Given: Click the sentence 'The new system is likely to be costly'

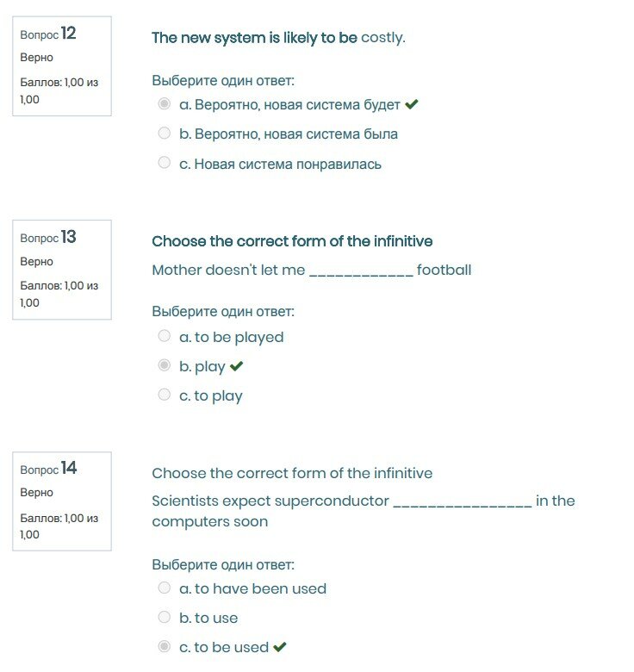Looking at the screenshot, I should coord(278,38).
